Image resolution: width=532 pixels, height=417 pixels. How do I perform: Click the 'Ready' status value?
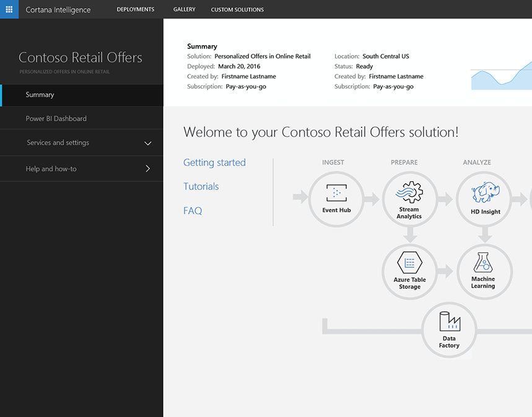pos(364,66)
